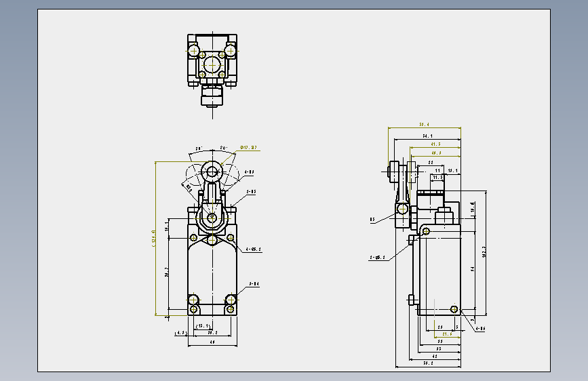Select the 11.5 dimension text
The height and width of the screenshot is (381, 588).
point(437,178)
